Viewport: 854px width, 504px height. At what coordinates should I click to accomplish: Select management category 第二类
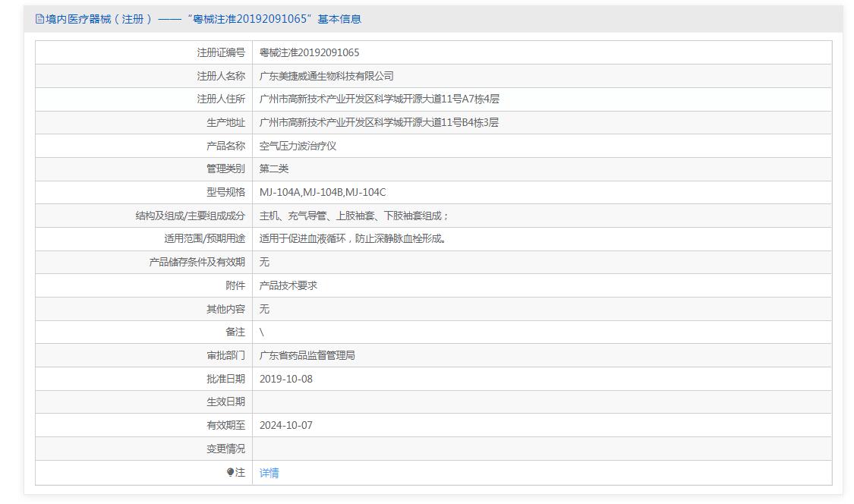point(274,169)
